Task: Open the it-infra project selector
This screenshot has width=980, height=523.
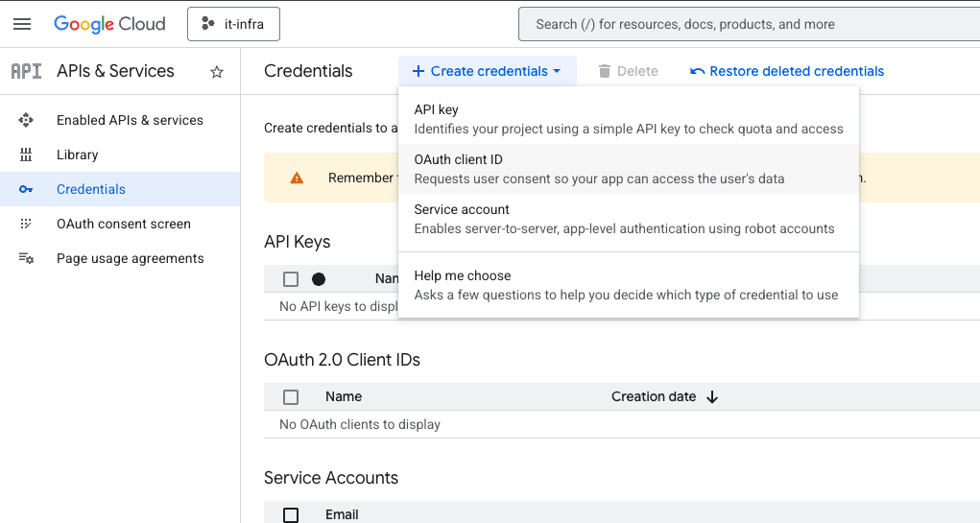Action: tap(234, 24)
